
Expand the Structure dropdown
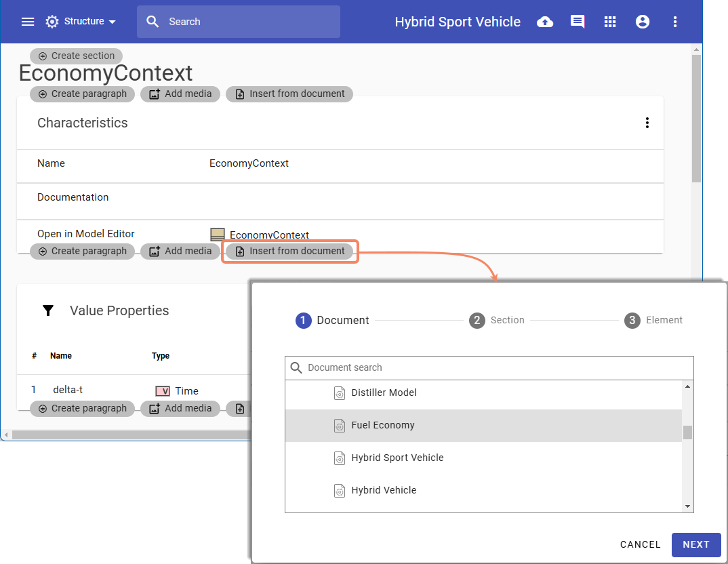[81, 22]
